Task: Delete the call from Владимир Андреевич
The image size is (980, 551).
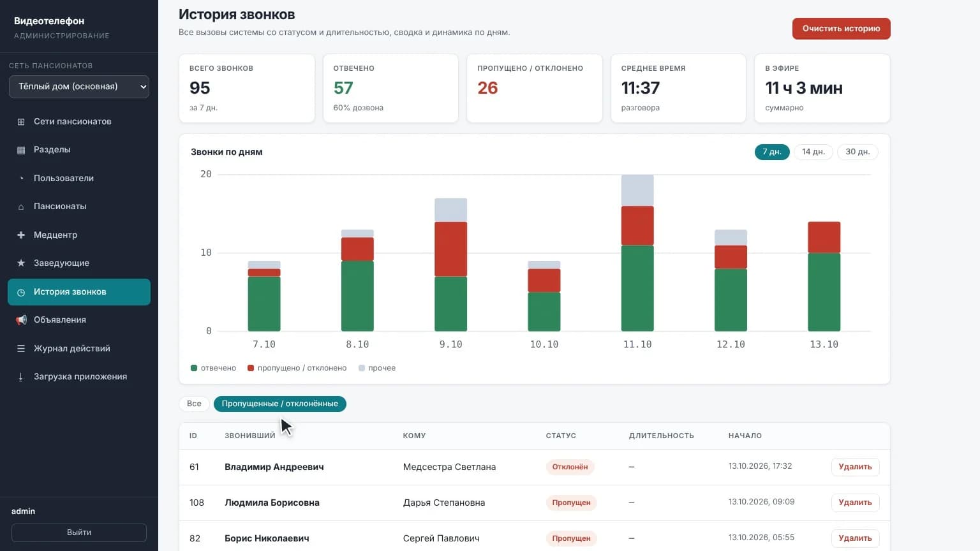Action: [855, 467]
